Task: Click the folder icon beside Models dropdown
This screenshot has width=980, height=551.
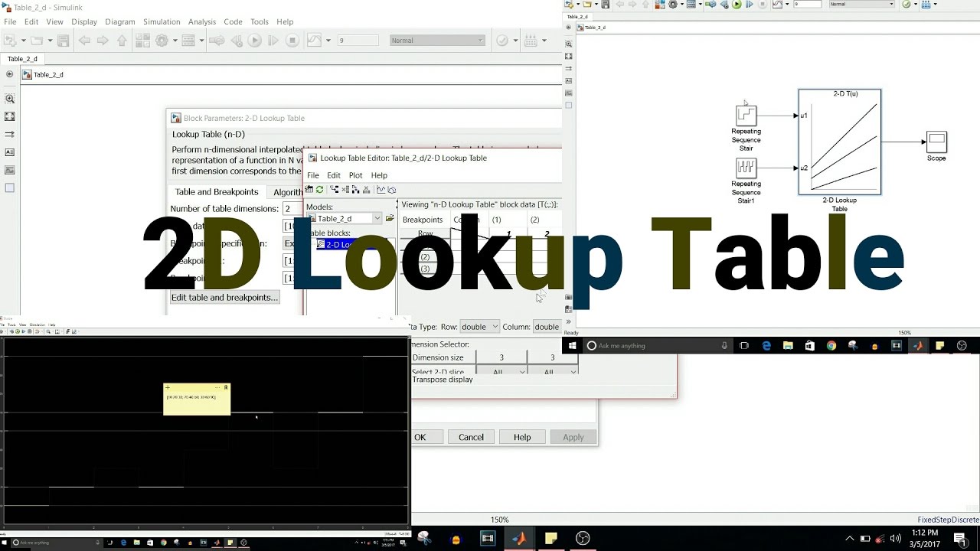Action: (x=390, y=219)
